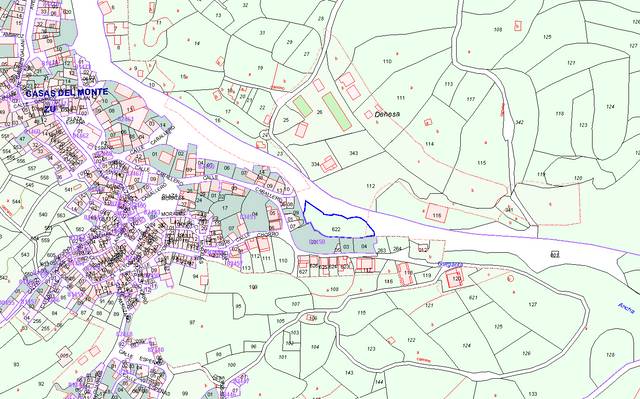Select parcel number 97
640x399 pixels.
[x=192, y=323]
